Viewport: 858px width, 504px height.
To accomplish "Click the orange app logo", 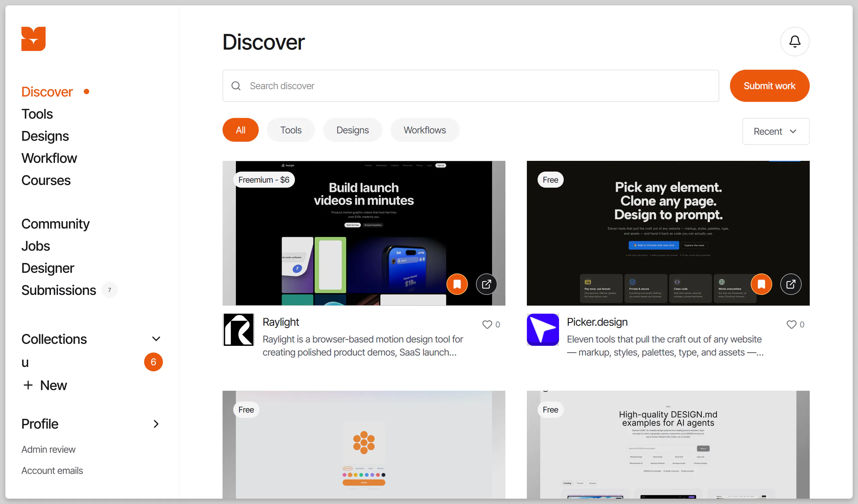I will coord(34,39).
